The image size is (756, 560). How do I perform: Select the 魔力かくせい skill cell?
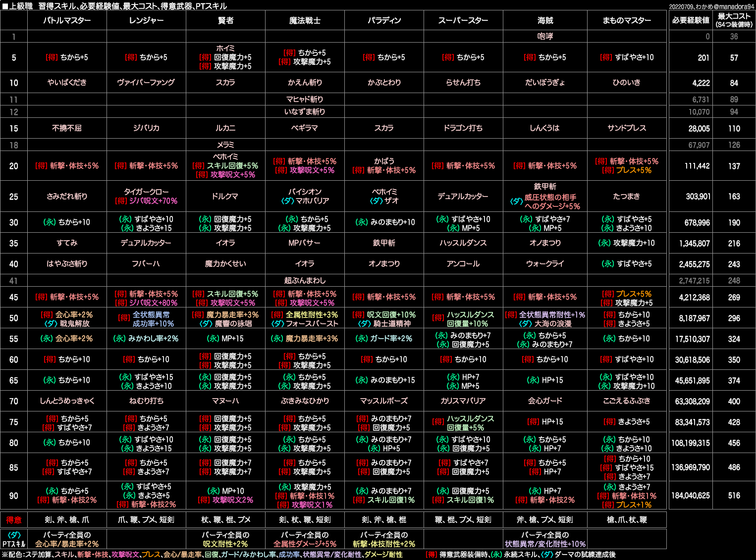(x=225, y=264)
